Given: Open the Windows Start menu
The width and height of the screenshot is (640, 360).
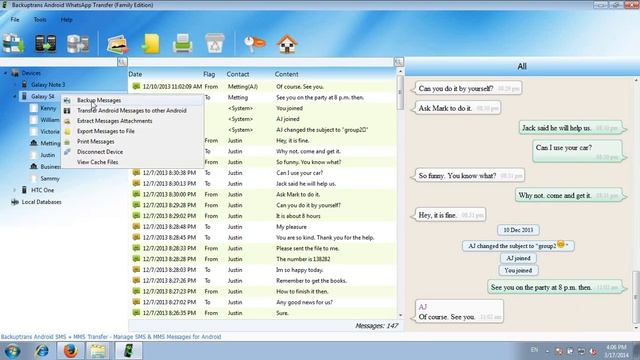Looking at the screenshot, I should [13, 351].
